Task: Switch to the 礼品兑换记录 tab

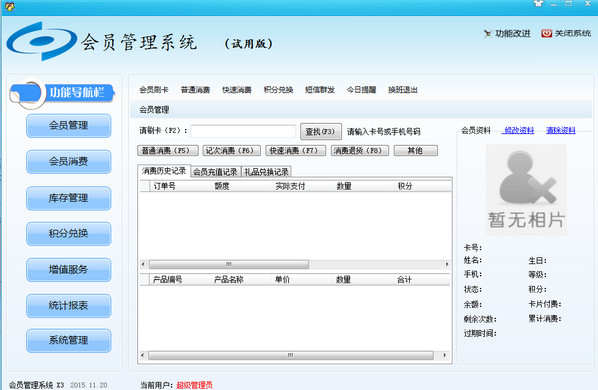Action: click(x=267, y=172)
